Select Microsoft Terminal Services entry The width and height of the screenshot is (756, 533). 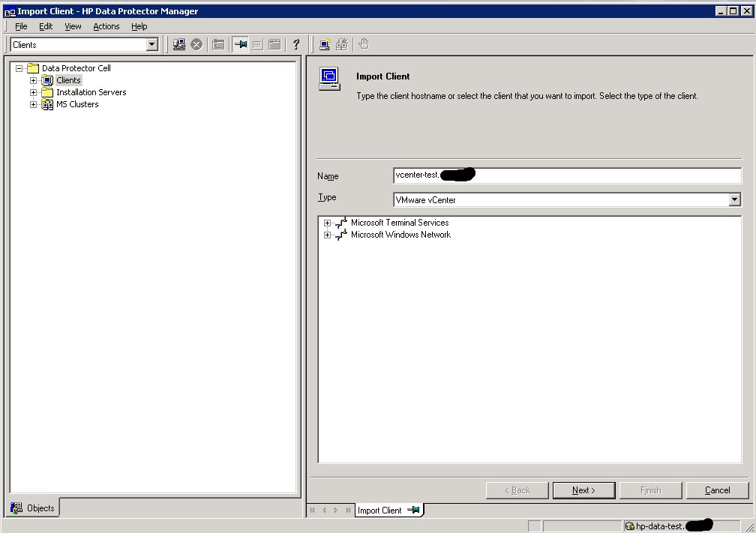tap(400, 223)
